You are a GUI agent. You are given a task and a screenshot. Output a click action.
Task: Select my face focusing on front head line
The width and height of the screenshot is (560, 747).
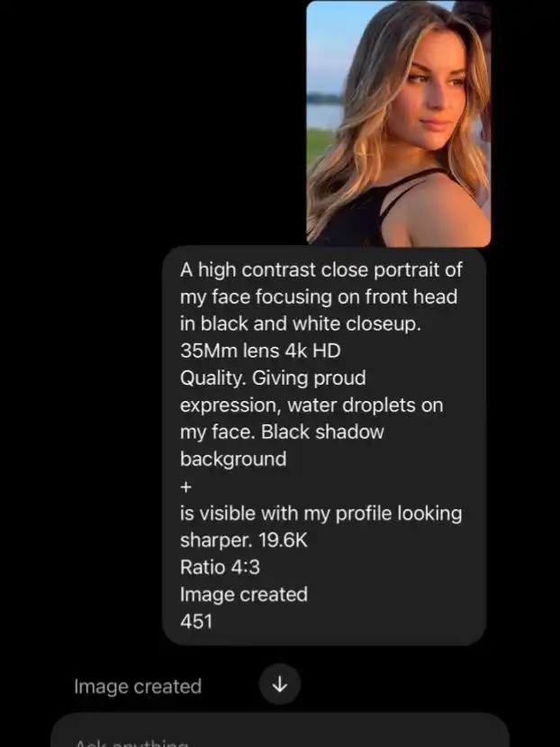click(319, 296)
